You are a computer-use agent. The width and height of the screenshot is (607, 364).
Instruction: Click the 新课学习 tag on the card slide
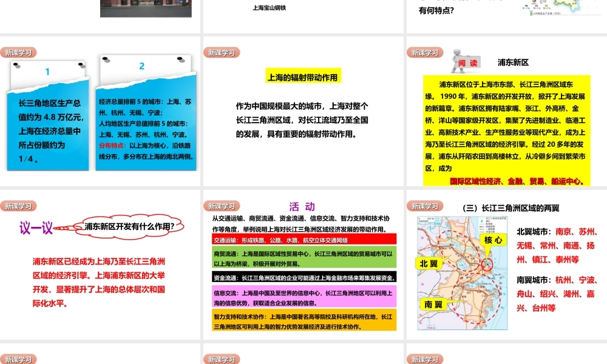[x=19, y=53]
